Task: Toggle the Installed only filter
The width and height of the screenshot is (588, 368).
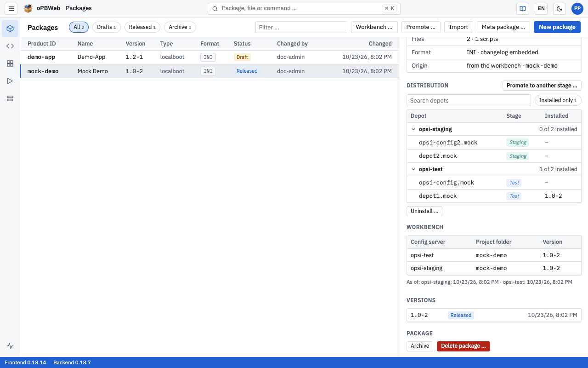Action: click(558, 100)
